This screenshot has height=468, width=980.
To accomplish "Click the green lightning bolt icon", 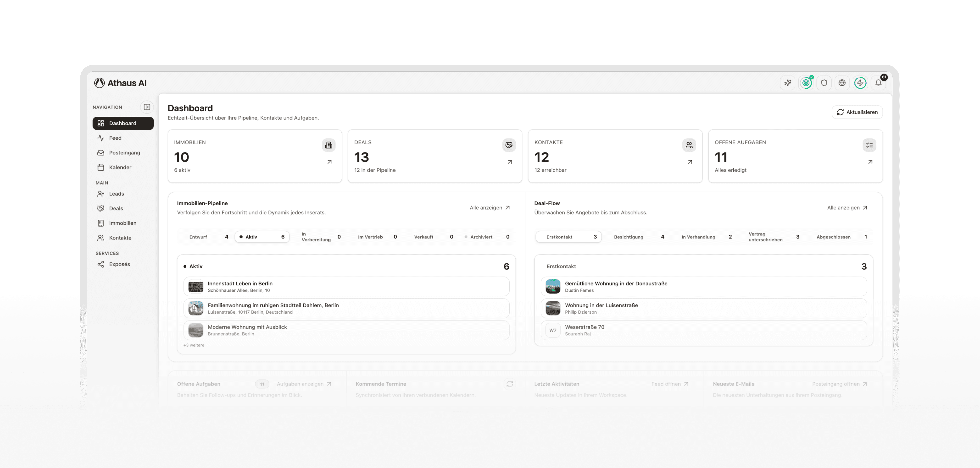I will [x=860, y=83].
